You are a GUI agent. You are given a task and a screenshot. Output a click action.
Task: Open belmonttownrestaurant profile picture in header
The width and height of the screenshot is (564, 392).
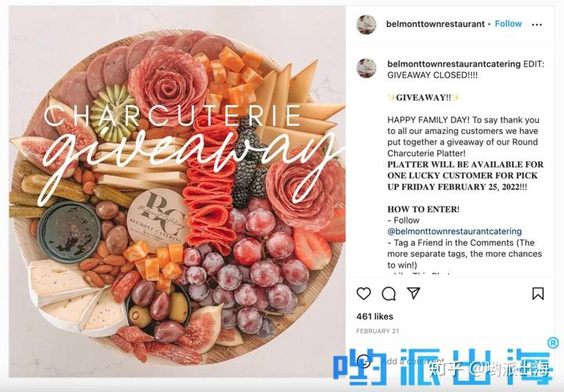pos(366,24)
